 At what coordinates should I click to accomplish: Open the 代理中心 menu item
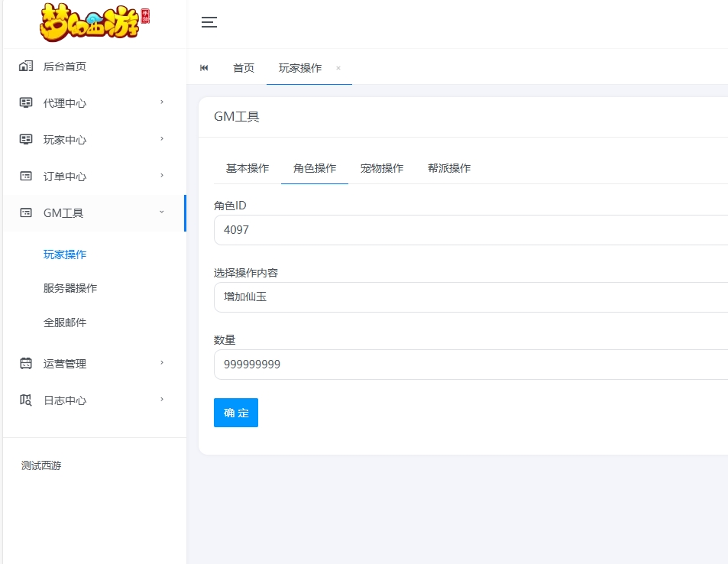pos(94,102)
